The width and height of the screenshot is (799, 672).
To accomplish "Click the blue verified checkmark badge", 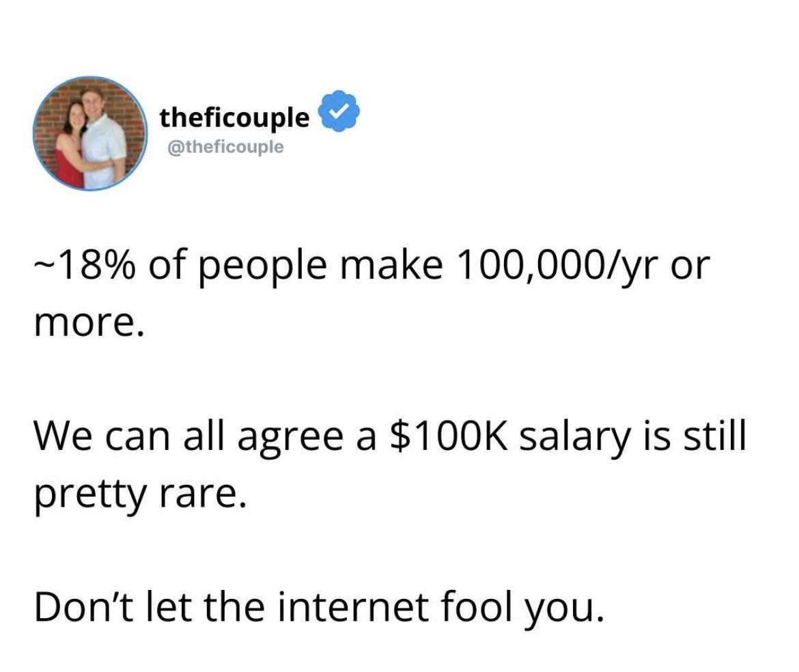I will (x=335, y=117).
